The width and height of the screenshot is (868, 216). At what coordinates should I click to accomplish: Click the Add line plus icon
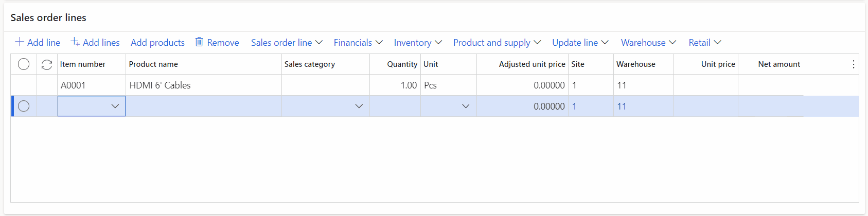click(x=20, y=42)
